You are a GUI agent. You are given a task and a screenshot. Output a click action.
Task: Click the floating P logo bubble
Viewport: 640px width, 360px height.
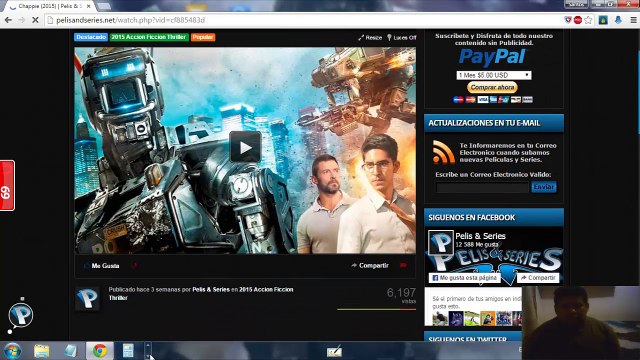[x=20, y=315]
